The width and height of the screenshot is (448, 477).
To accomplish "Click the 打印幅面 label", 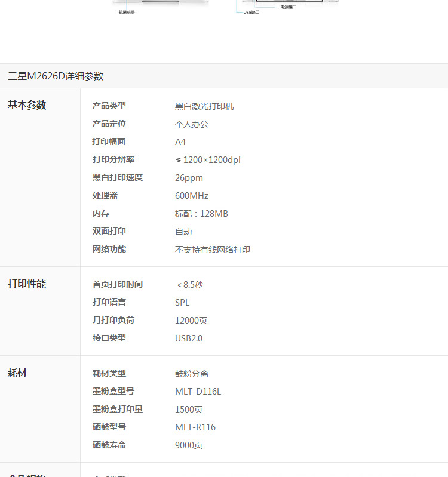I will 109,141.
